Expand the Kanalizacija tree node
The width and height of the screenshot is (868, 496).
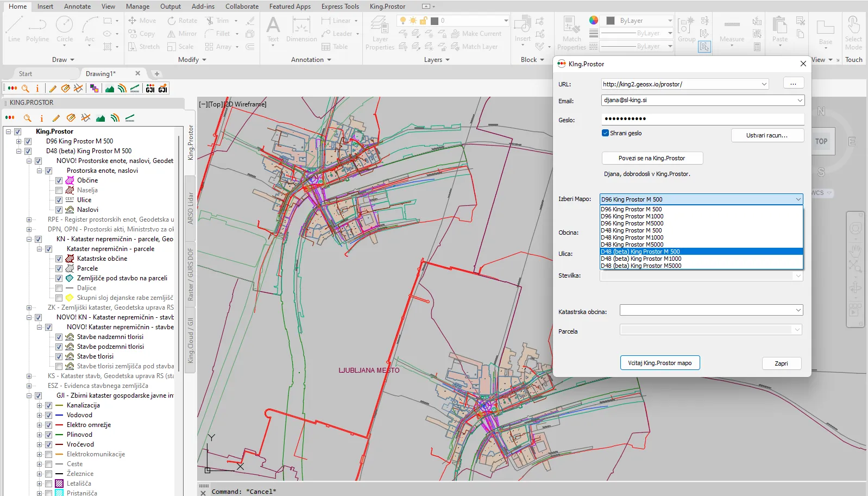[39, 405]
